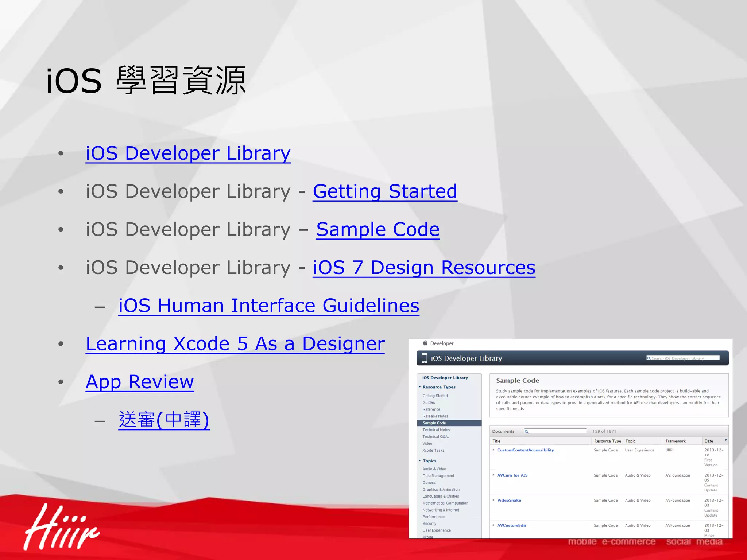Open the Getting Started link
The height and width of the screenshot is (560, 747).
click(x=385, y=191)
